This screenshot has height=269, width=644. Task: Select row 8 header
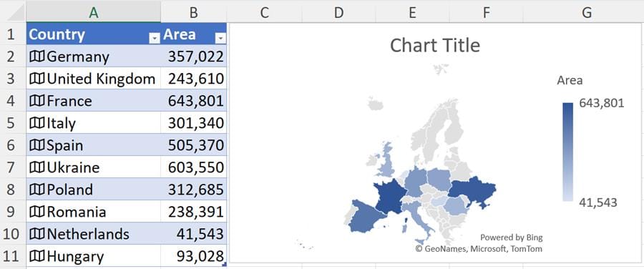pos(12,190)
